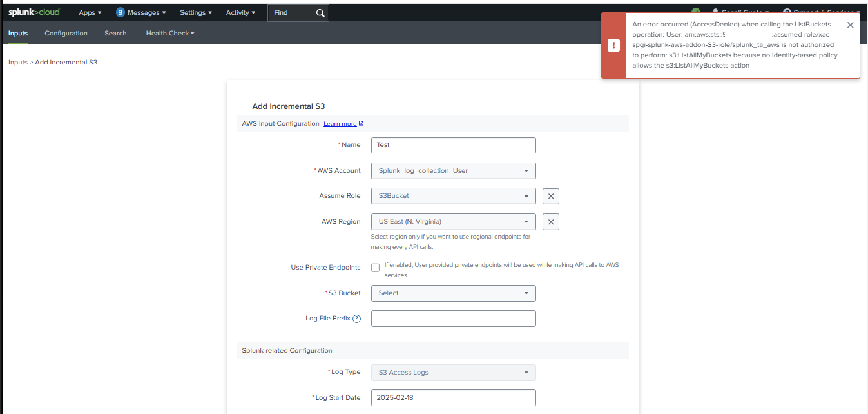Image resolution: width=868 pixels, height=414 pixels.
Task: Click the splunk>cloud logo
Action: [x=34, y=12]
